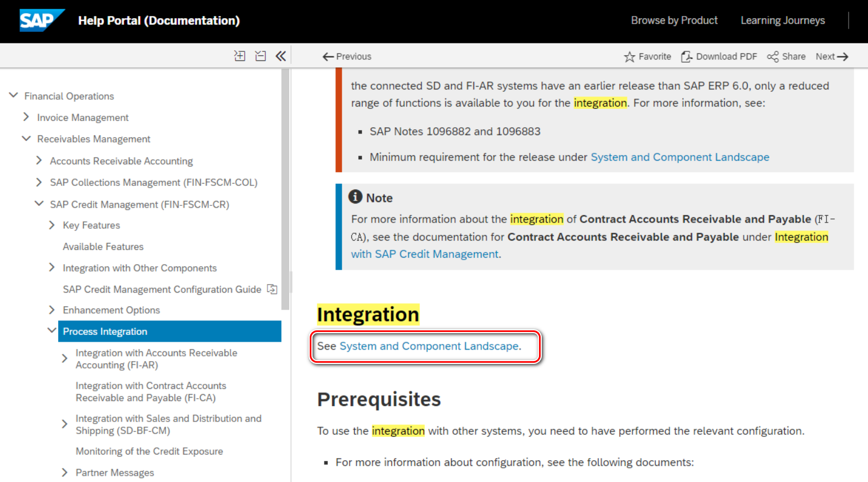Image resolution: width=868 pixels, height=482 pixels.
Task: Expand Accounts Receivable Accounting node
Action: pyautogui.click(x=39, y=160)
